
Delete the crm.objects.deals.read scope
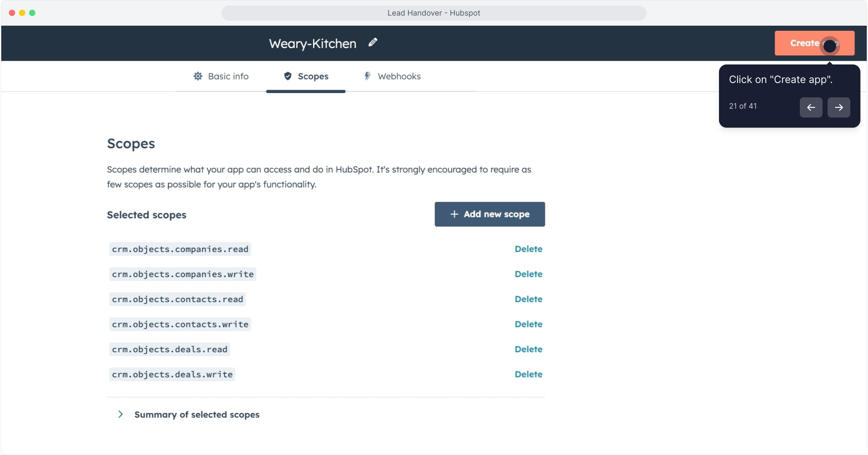click(x=528, y=349)
